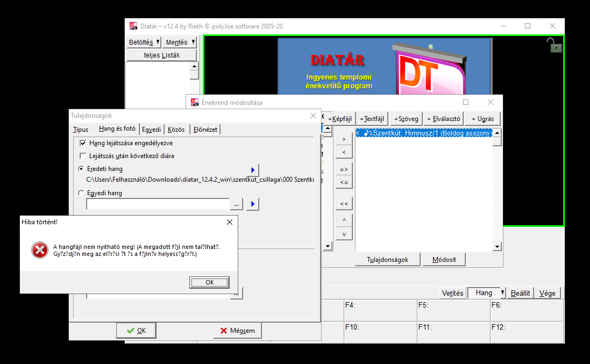Switch to the Egyedi tab
Image resolution: width=590 pixels, height=364 pixels.
(151, 130)
